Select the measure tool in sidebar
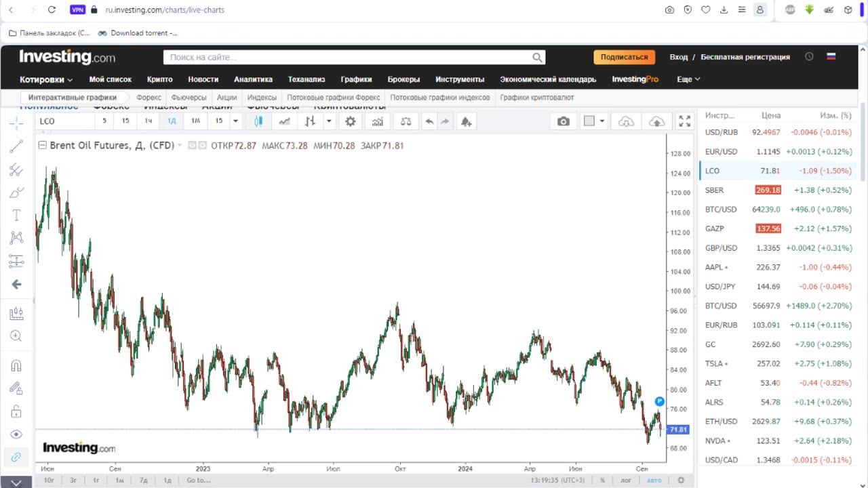The width and height of the screenshot is (868, 488). (x=16, y=314)
